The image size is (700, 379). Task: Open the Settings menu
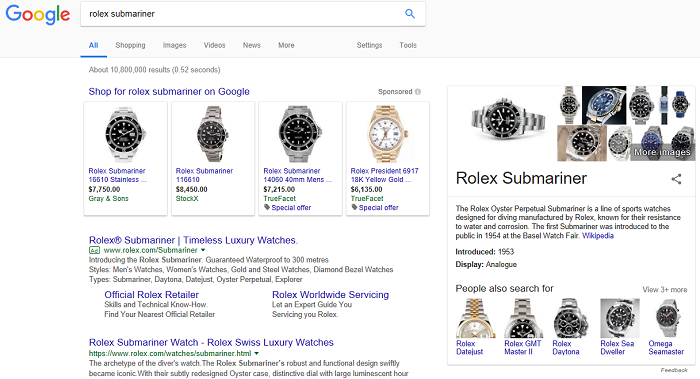click(369, 45)
